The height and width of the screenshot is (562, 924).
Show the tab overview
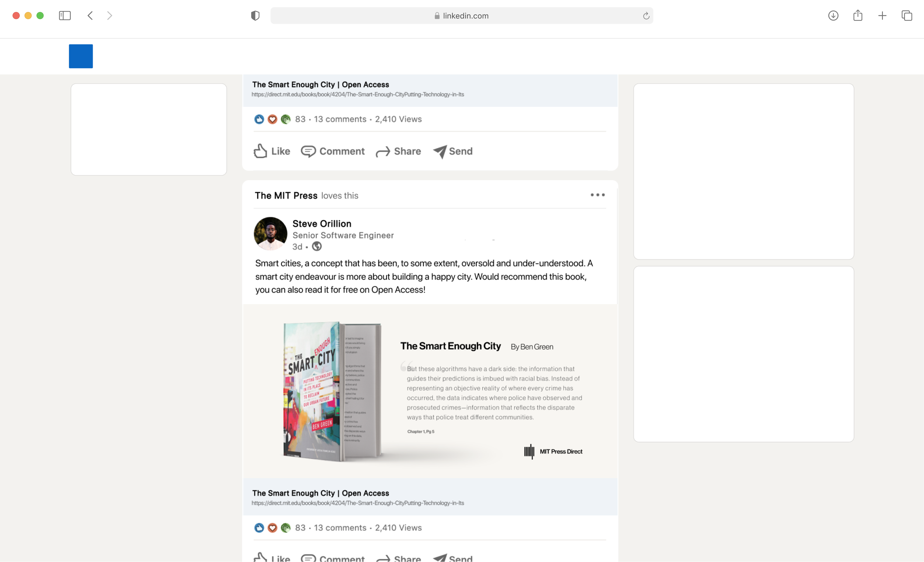tap(907, 16)
